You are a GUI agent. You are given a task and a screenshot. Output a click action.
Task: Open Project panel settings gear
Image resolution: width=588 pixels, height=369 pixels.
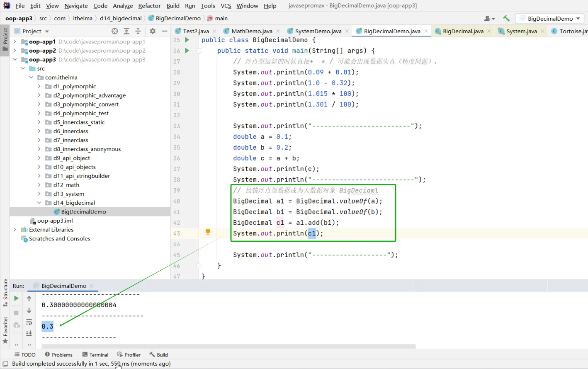[x=153, y=31]
